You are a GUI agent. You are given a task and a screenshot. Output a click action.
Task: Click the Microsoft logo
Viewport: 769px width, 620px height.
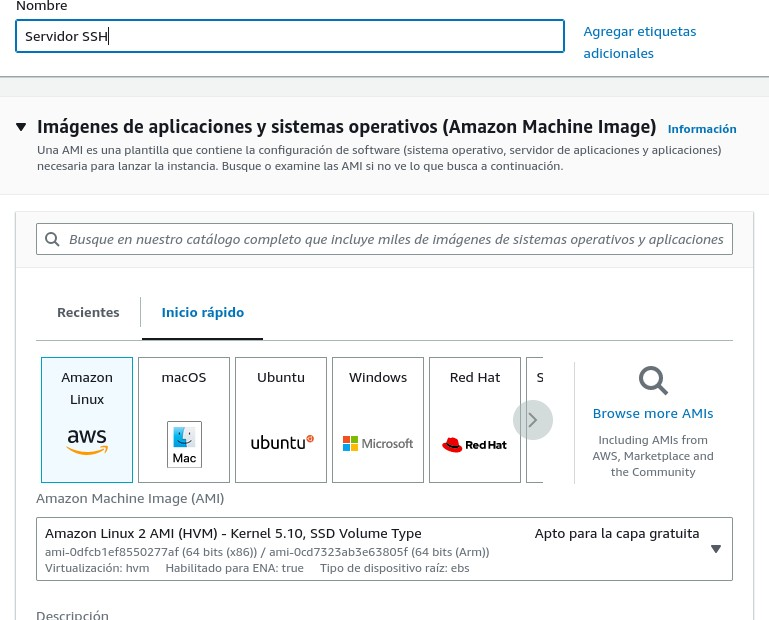point(378,443)
